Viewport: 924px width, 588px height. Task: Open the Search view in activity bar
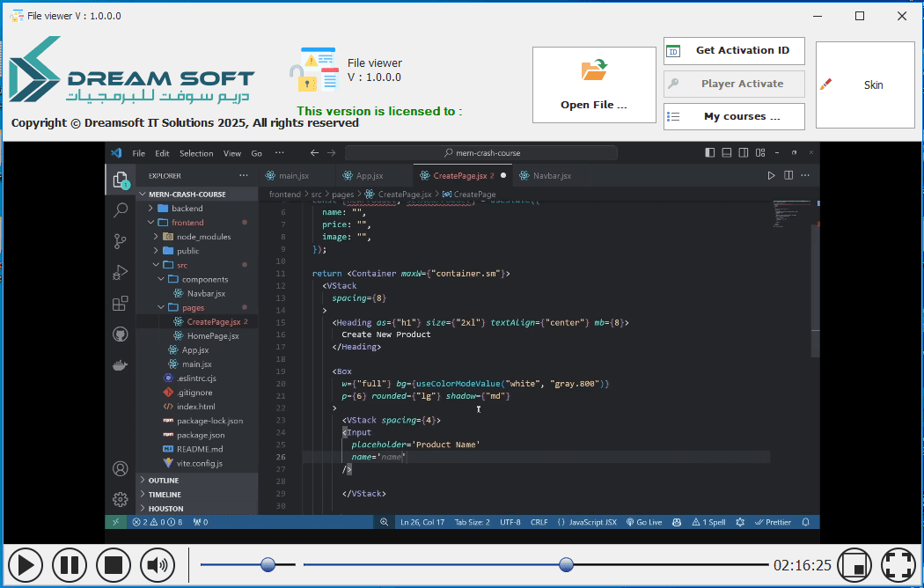tap(121, 209)
